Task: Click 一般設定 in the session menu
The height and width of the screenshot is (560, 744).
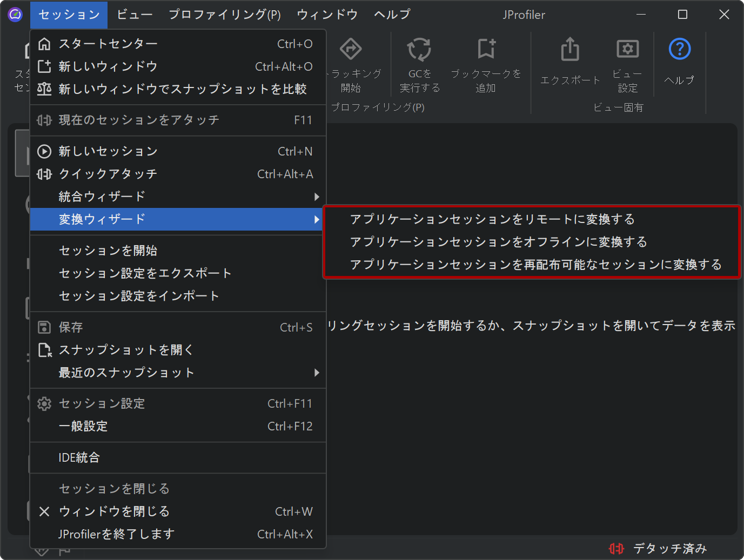Action: click(x=83, y=426)
